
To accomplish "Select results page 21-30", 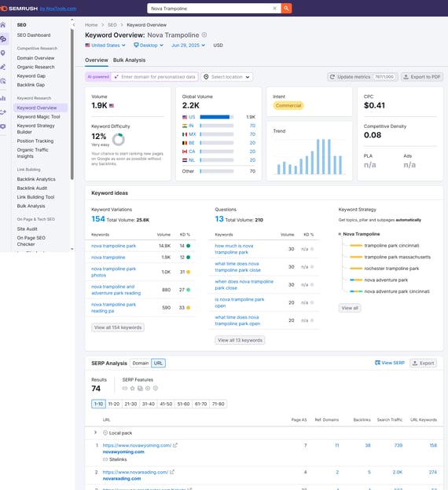I will [x=130, y=404].
